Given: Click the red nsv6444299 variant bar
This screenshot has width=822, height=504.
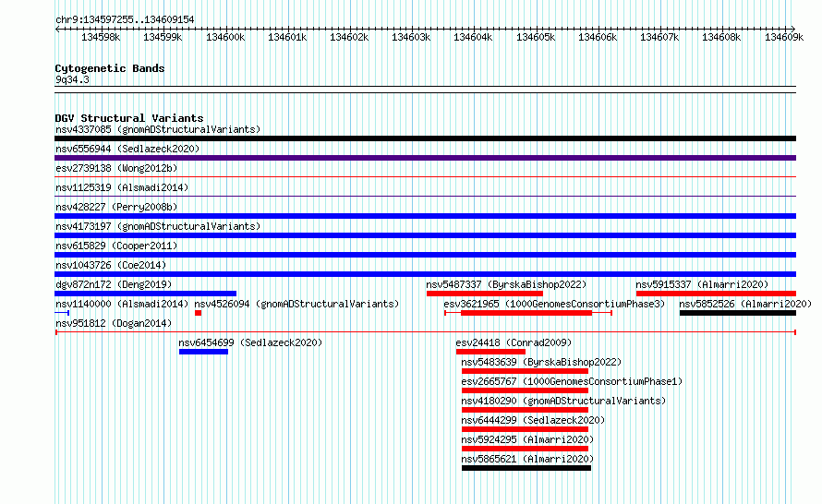Looking at the screenshot, I should pos(525,429).
